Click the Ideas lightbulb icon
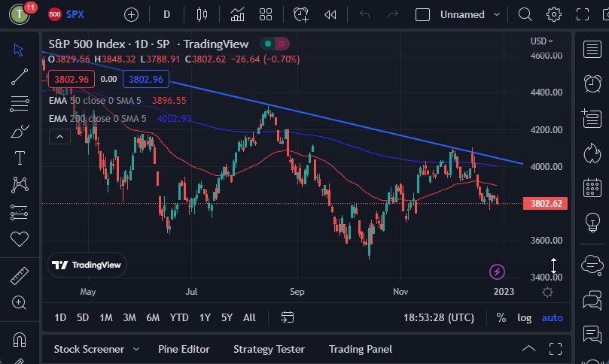 click(x=592, y=223)
